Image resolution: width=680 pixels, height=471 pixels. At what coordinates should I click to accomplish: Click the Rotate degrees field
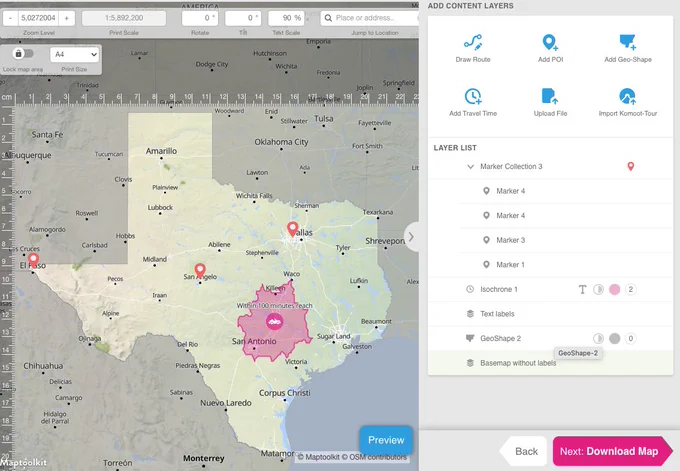(200, 18)
